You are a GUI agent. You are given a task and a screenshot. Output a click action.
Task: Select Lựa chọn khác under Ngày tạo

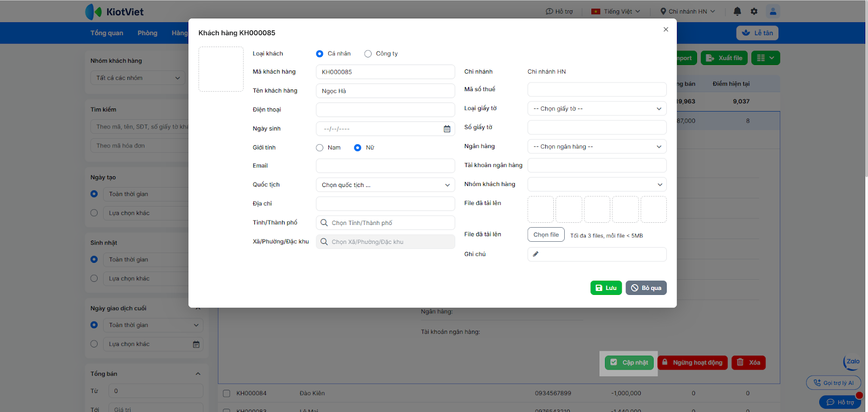tap(94, 213)
